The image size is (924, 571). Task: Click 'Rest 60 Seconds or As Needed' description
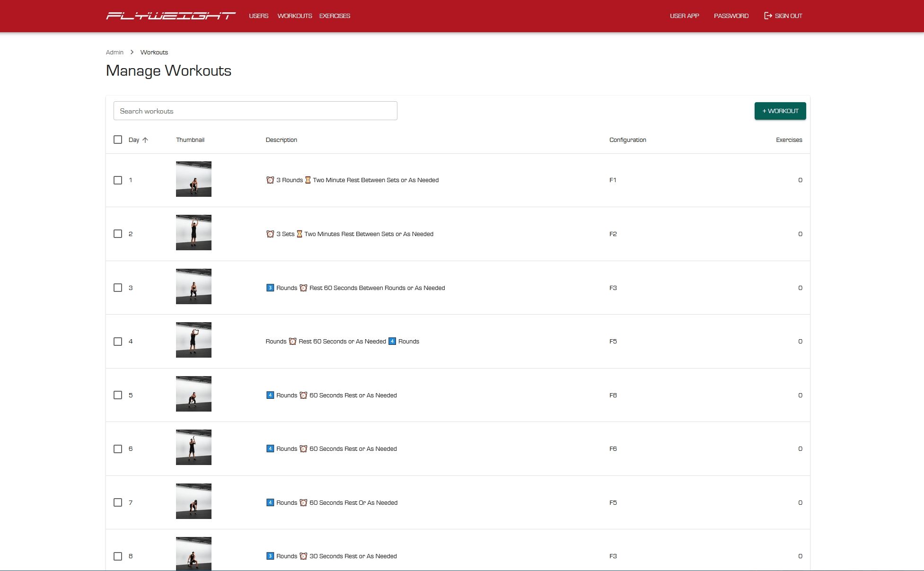(x=343, y=342)
